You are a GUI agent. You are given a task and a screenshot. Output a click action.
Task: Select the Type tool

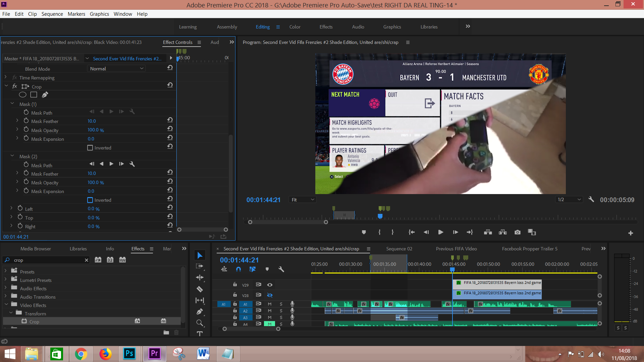(x=200, y=334)
